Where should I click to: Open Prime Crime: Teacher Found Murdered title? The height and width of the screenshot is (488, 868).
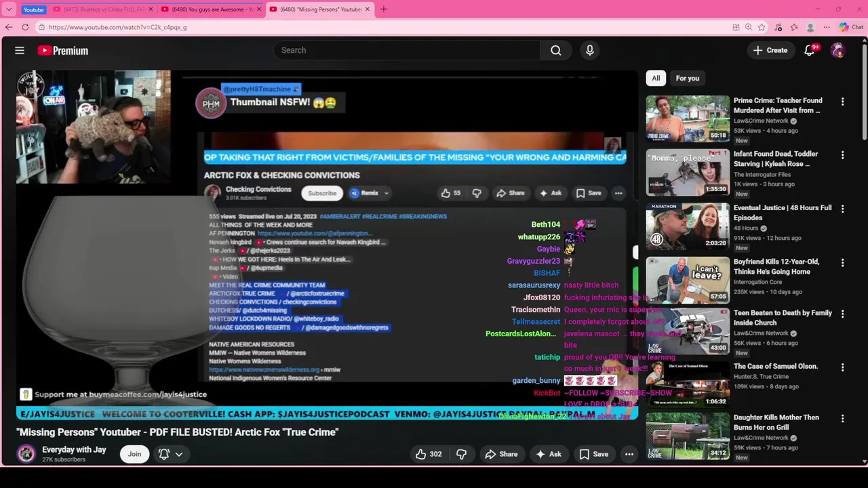click(x=778, y=105)
